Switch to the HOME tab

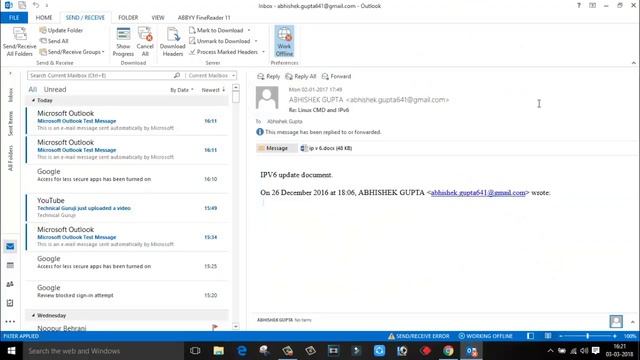[44, 18]
